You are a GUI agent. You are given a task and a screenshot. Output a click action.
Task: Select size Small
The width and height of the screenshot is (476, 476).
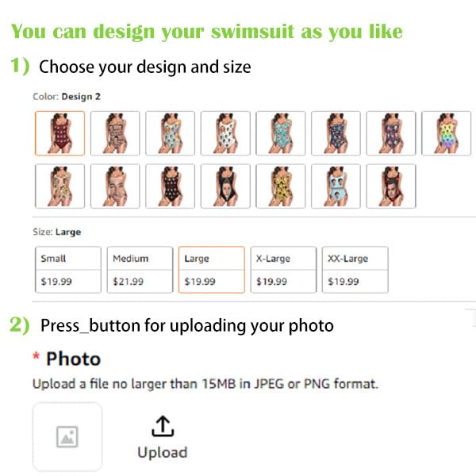tap(68, 270)
